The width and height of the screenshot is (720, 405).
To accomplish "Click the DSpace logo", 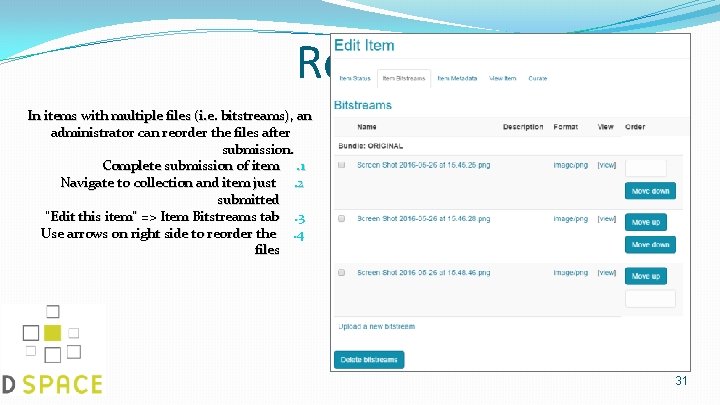I will pyautogui.click(x=52, y=350).
